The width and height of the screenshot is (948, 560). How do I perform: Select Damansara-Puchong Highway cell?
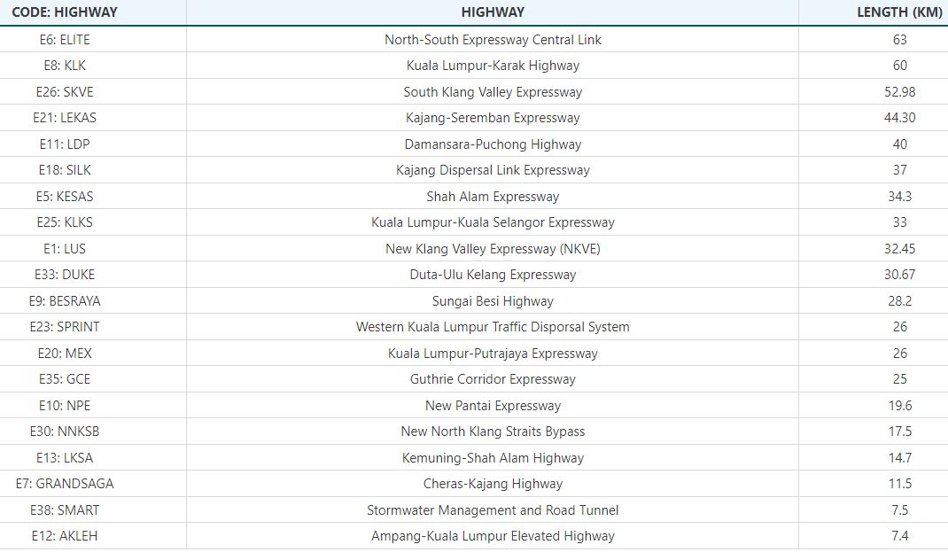pos(493,144)
